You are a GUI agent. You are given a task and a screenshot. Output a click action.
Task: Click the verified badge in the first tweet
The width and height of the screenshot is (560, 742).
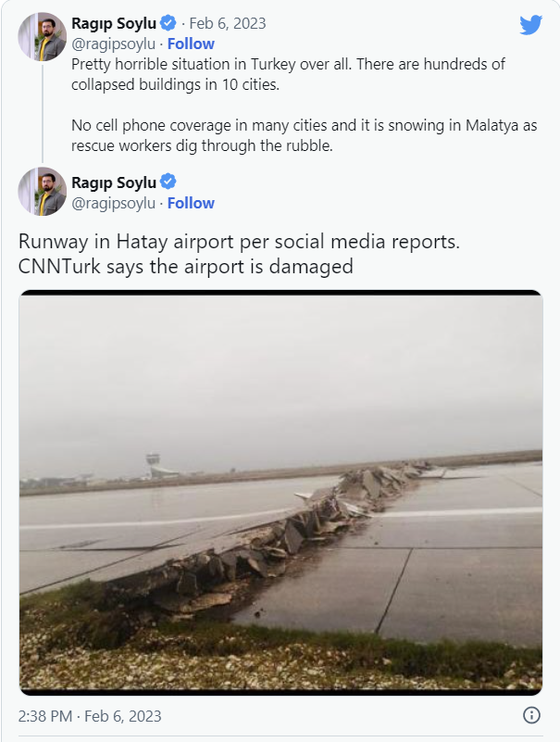coord(168,23)
